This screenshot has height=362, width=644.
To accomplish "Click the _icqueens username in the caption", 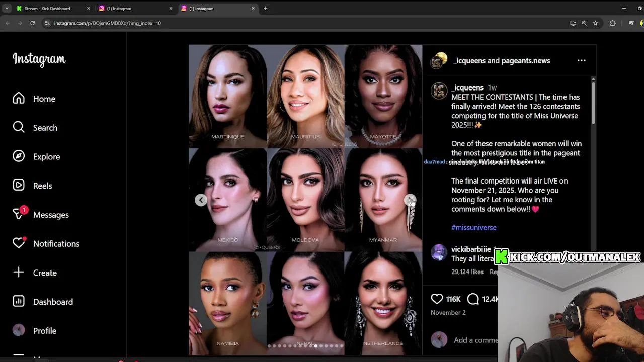I will (467, 87).
